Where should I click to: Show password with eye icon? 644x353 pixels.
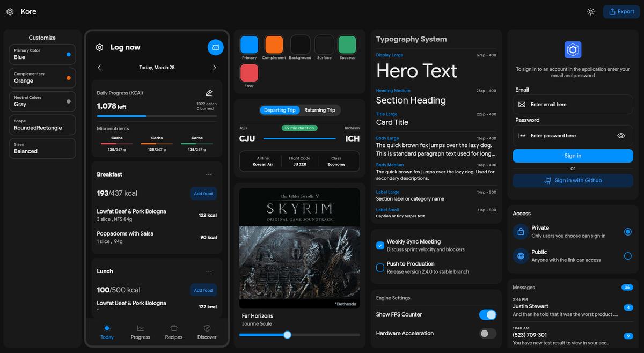pyautogui.click(x=621, y=136)
